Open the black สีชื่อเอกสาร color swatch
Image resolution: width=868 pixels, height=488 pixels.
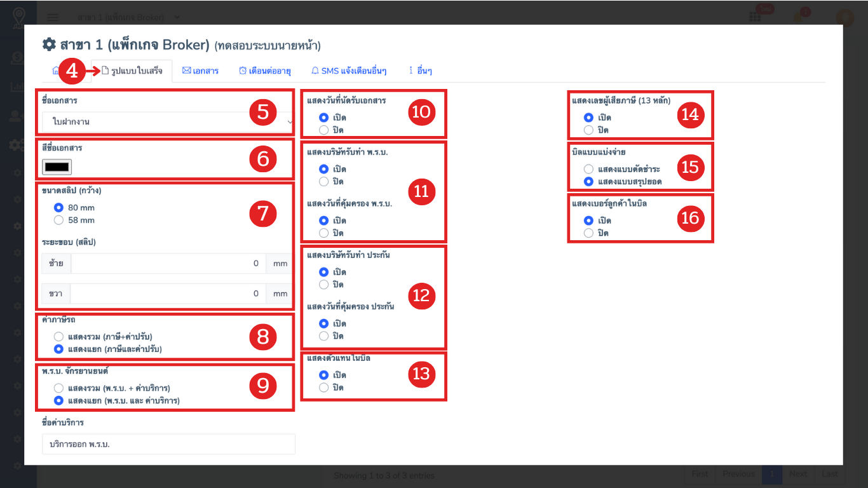coord(57,166)
